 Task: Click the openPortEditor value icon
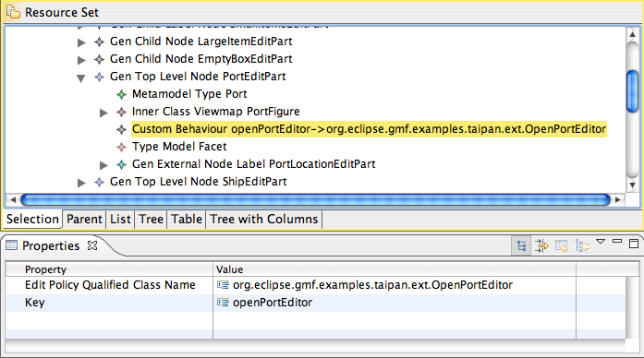tap(223, 303)
